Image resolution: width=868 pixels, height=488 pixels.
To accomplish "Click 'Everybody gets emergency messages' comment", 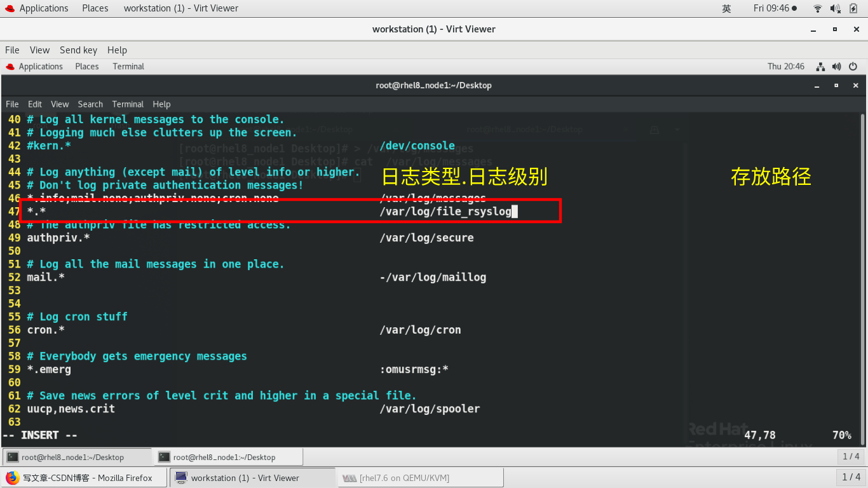I will 143,356.
